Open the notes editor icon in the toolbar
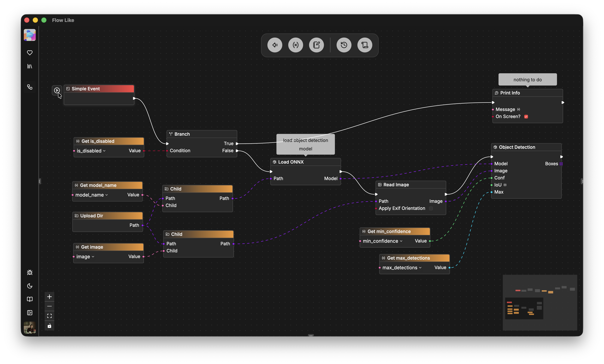This screenshot has height=364, width=604. (317, 45)
